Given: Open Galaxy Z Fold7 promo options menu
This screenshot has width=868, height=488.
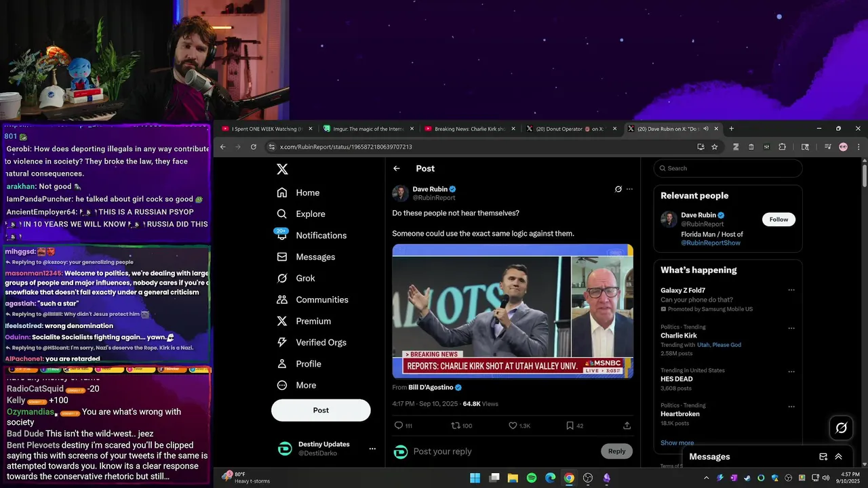Looking at the screenshot, I should [791, 290].
